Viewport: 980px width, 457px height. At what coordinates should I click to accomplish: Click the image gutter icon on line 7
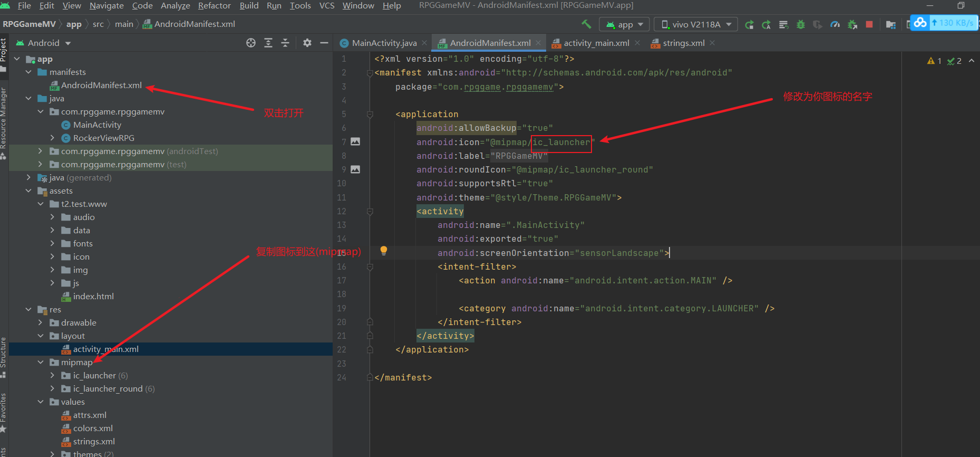pyautogui.click(x=355, y=141)
